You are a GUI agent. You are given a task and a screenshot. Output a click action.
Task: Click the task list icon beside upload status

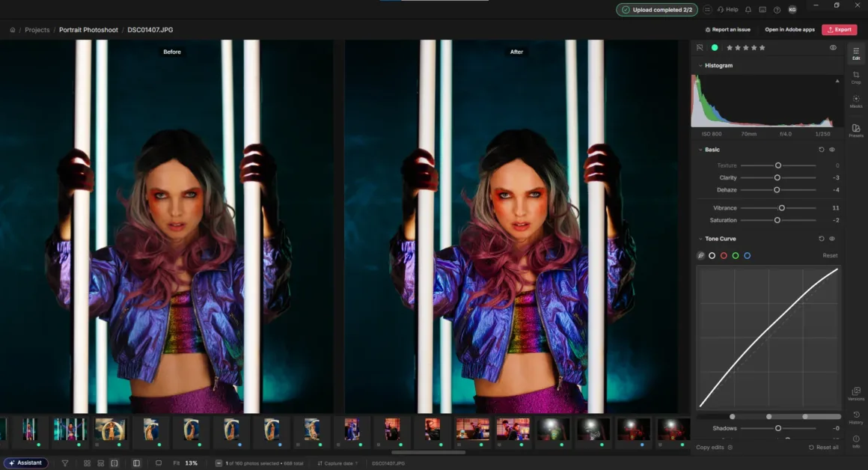[x=707, y=10]
